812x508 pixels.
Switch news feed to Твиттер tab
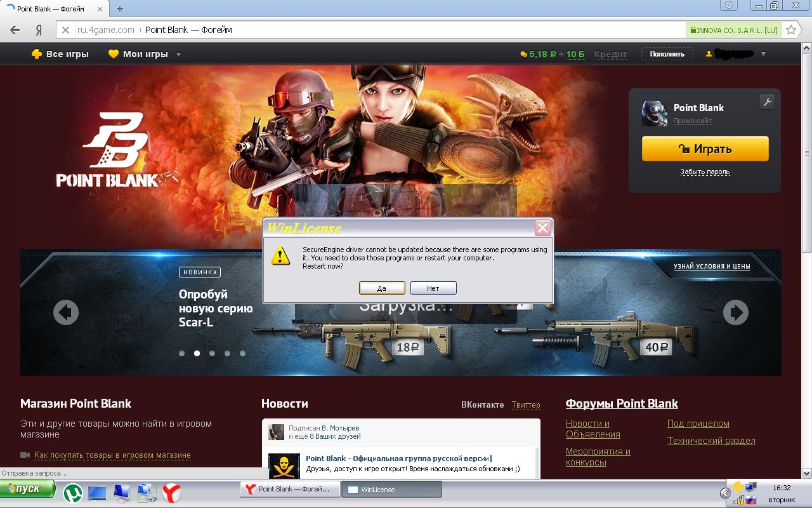point(526,404)
